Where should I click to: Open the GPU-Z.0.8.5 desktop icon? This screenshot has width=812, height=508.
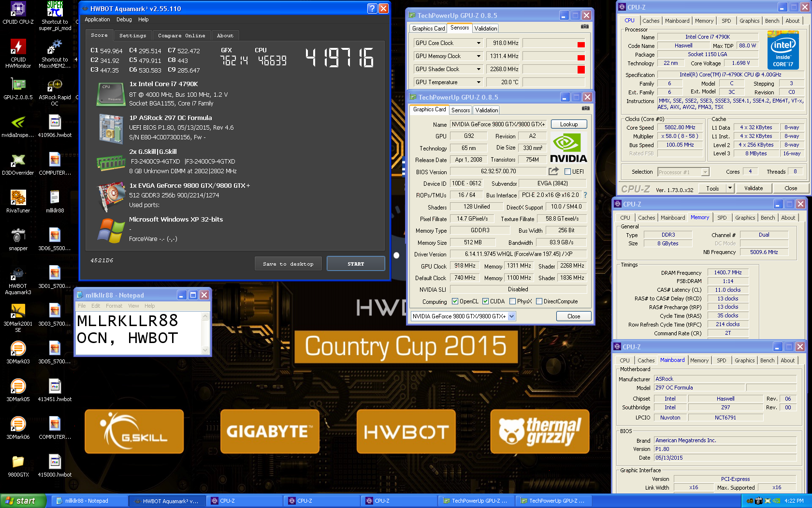[x=18, y=89]
